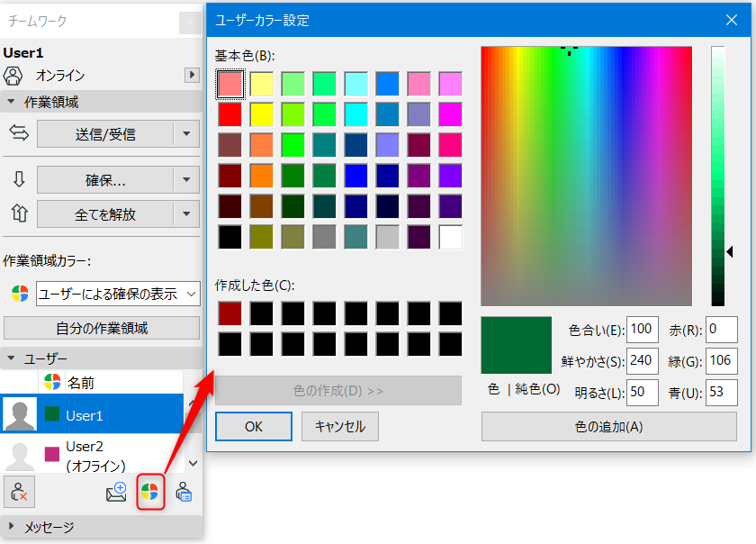The width and height of the screenshot is (756, 544).
Task: Select the black basic color swatch
Action: point(230,237)
